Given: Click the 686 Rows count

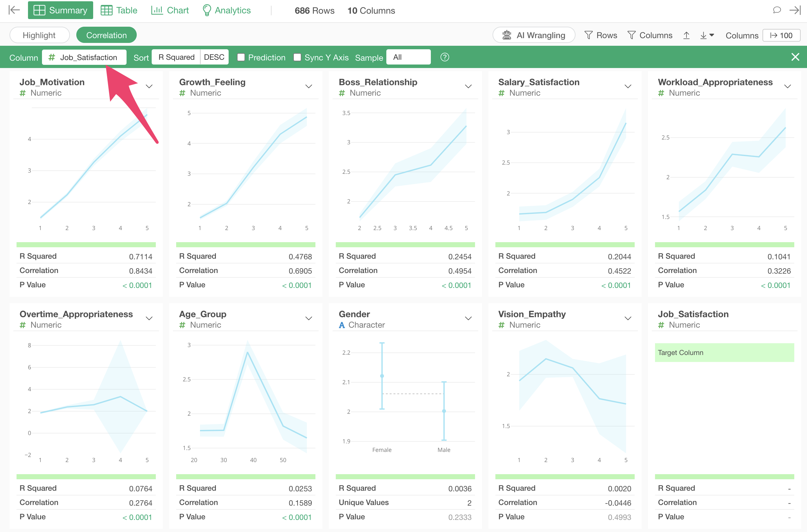Looking at the screenshot, I should pyautogui.click(x=314, y=10).
